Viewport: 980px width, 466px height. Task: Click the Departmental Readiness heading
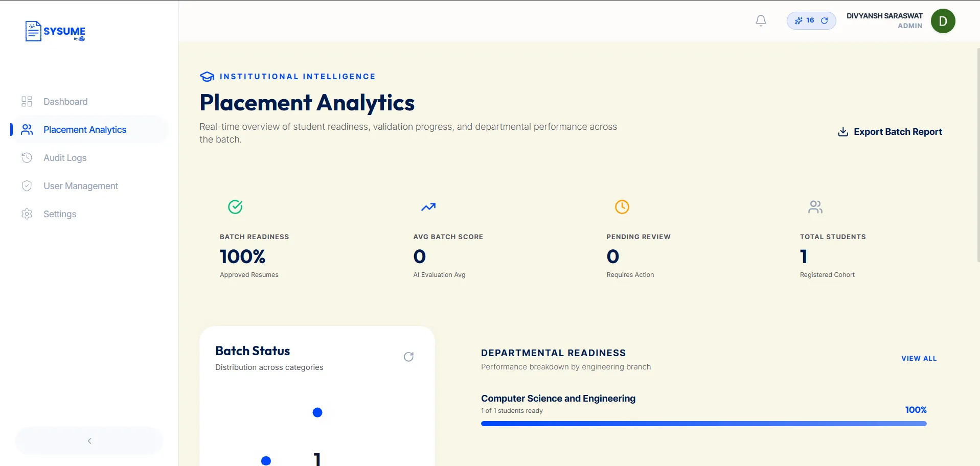coord(553,353)
